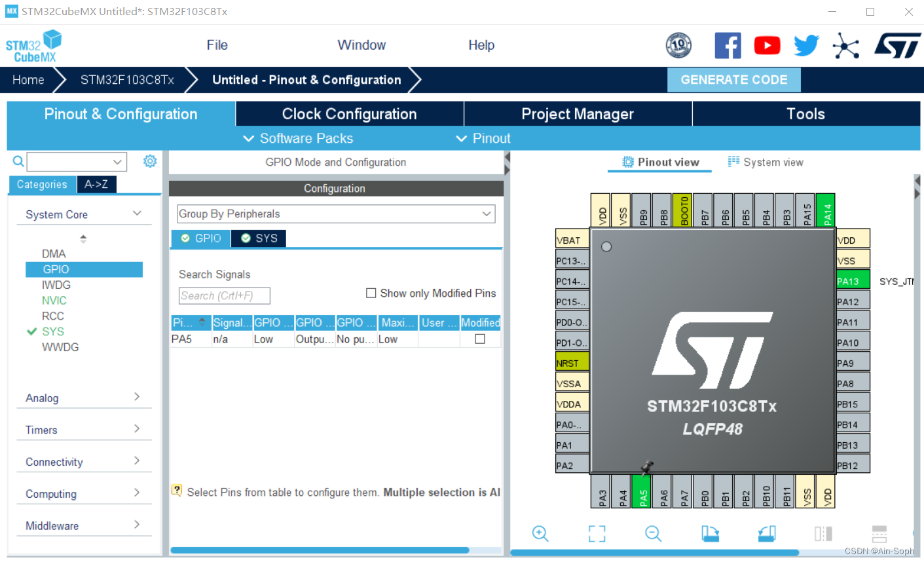This screenshot has height=562, width=924.
Task: Flip the chip vertically
Action: click(879, 534)
